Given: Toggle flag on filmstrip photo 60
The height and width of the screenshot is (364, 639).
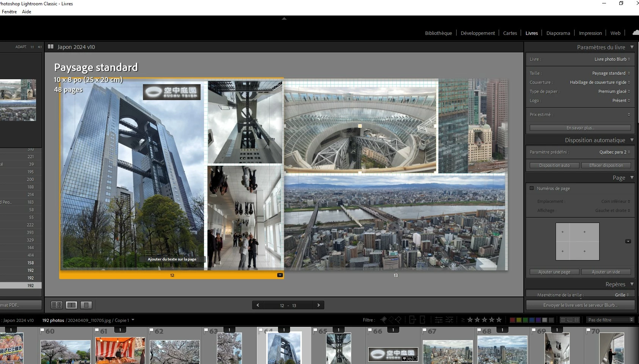Looking at the screenshot, I should click(x=42, y=331).
